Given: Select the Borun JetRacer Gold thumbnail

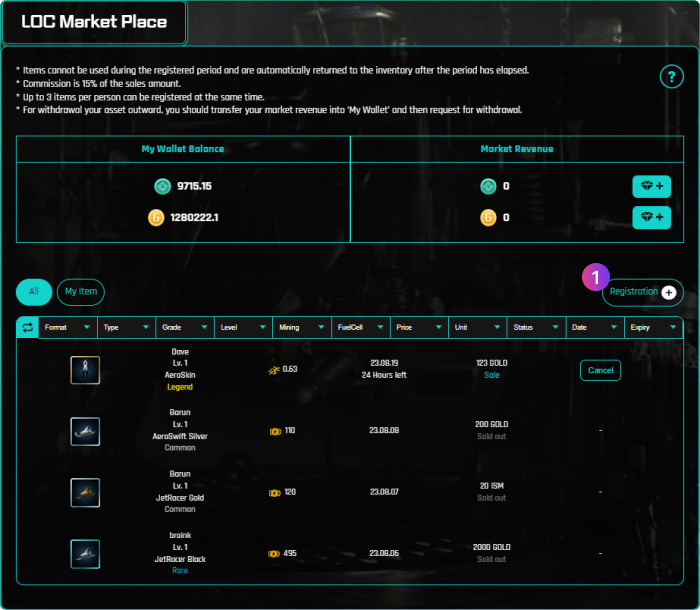Looking at the screenshot, I should point(85,492).
